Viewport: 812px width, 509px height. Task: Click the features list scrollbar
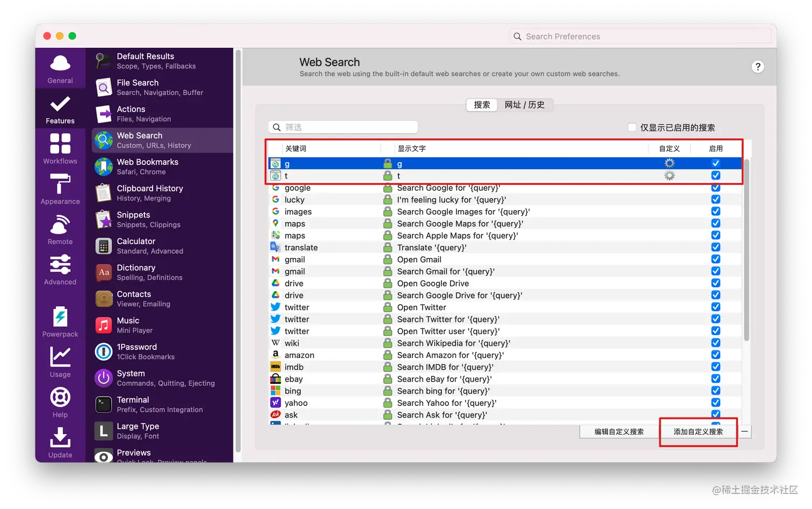(238, 250)
